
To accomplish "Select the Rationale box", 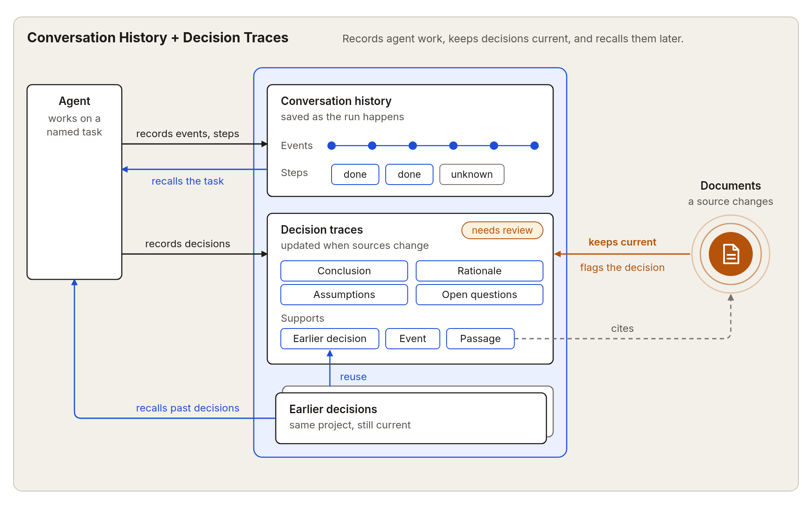I will [480, 271].
